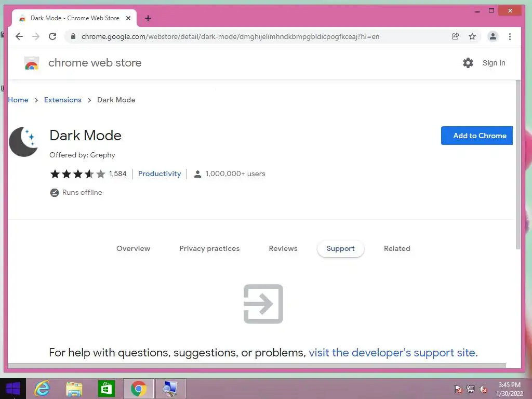532x399 pixels.
Task: Click the vertical page scrollbar
Action: pos(518,165)
